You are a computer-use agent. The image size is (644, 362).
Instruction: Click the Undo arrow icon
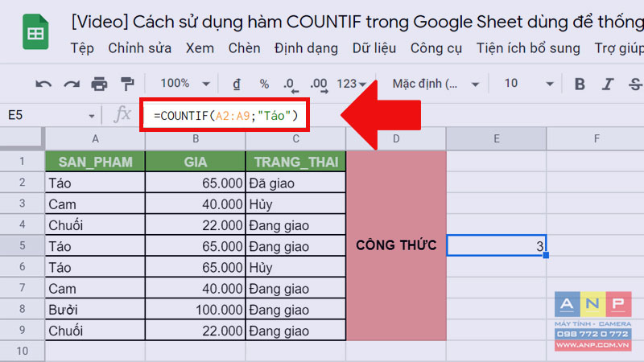(x=43, y=84)
